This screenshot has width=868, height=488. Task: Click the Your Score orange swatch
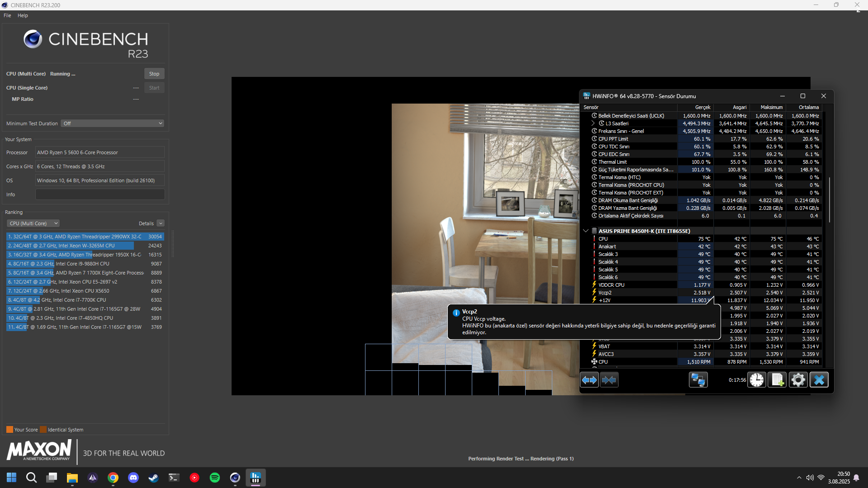coord(9,430)
